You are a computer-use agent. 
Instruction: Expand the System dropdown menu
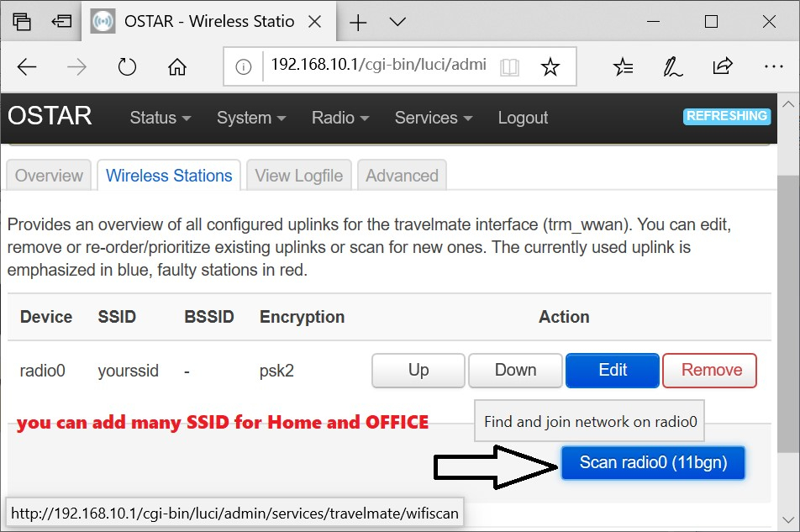tap(251, 118)
